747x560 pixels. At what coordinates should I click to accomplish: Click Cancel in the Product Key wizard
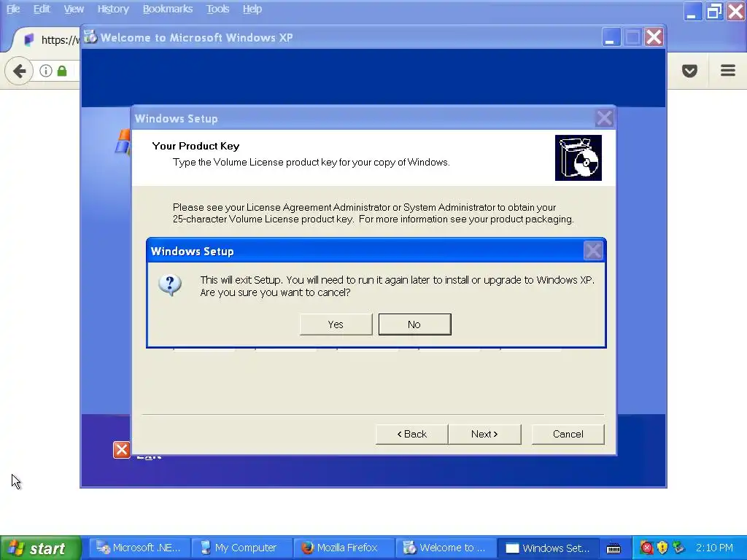568,434
